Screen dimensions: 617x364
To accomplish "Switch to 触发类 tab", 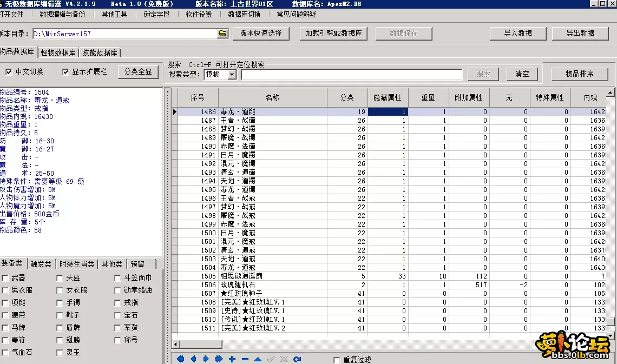I will (41, 264).
